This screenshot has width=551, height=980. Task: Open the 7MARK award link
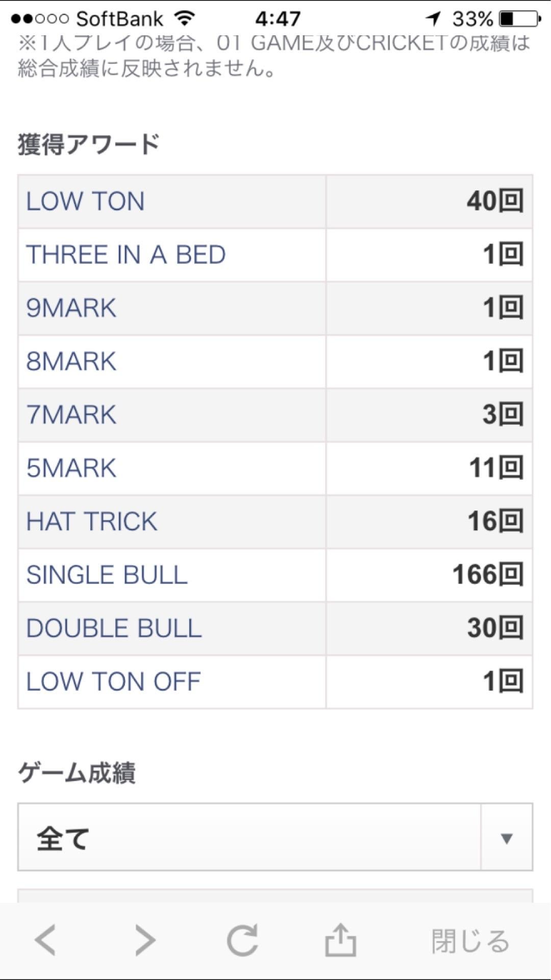[x=71, y=415]
